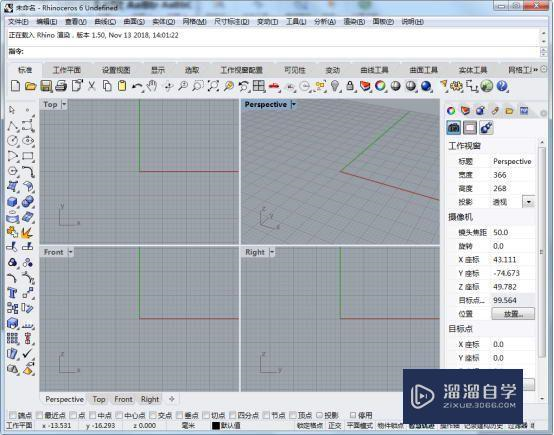Open a file with folder icon
This screenshot has width=554, height=435.
coord(31,86)
